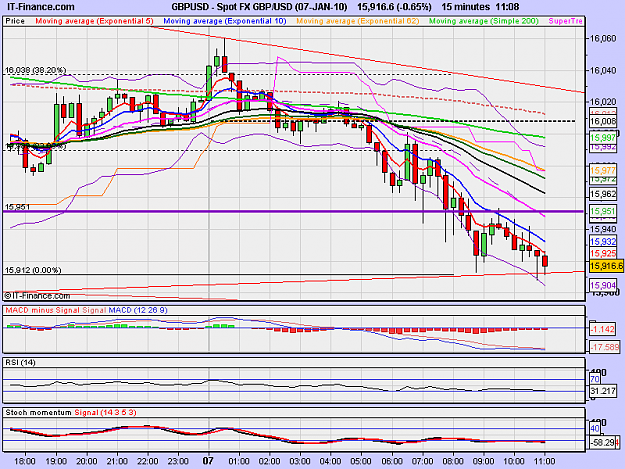This screenshot has height=469, width=625.
Task: Click the 20:00 time axis label
Action: 86,461
